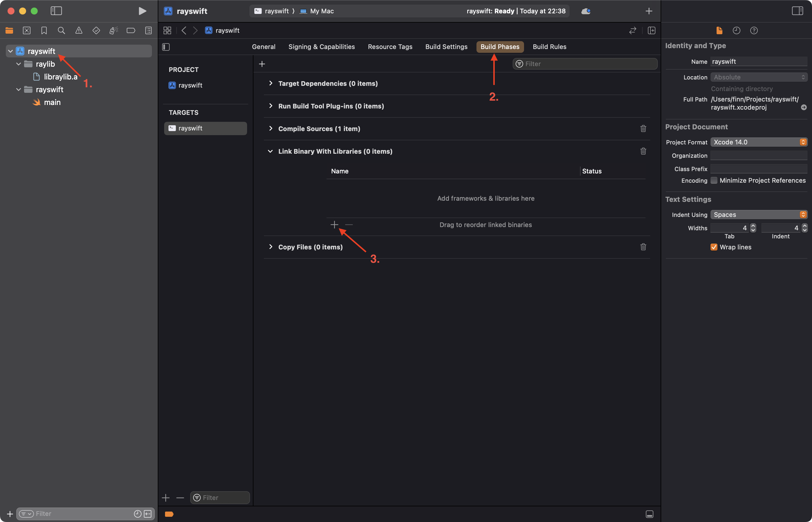Collapse Link Binary With Libraries section
The image size is (812, 522).
coord(271,151)
